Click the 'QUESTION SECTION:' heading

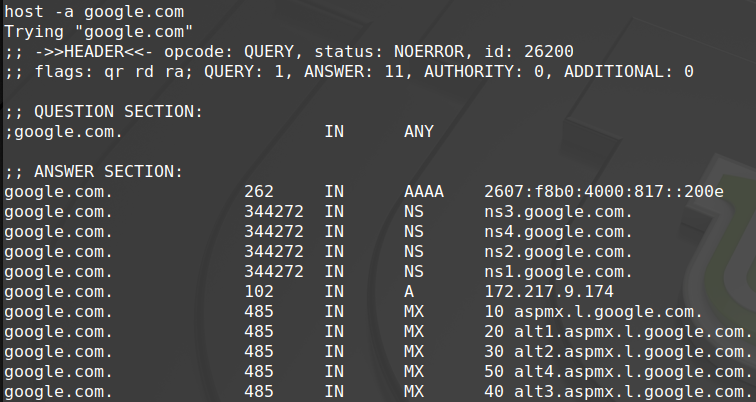119,112
